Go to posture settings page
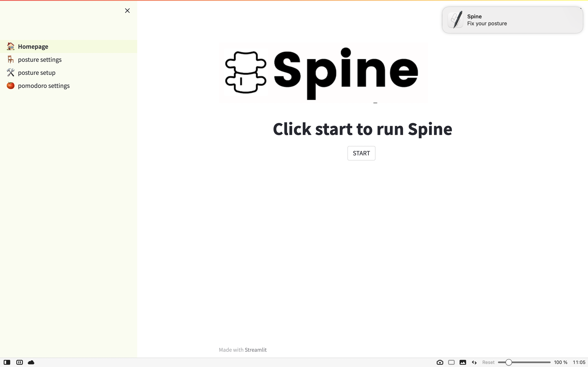588x367 pixels. (x=40, y=60)
